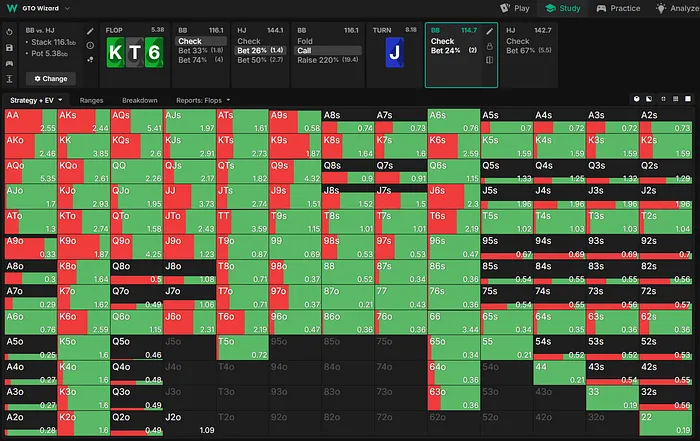The width and height of the screenshot is (700, 441).
Task: Click the info circle icon beside pot size
Action: (x=88, y=46)
